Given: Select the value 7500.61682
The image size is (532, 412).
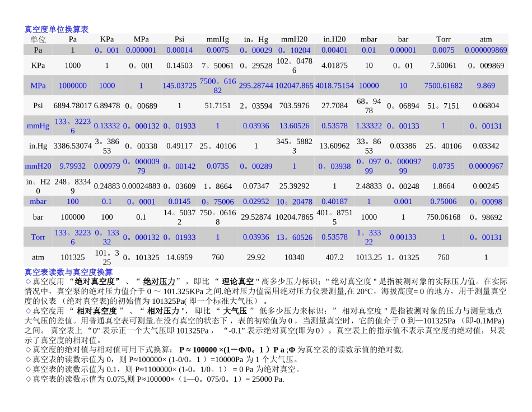Looking at the screenshot, I should coord(443,86).
